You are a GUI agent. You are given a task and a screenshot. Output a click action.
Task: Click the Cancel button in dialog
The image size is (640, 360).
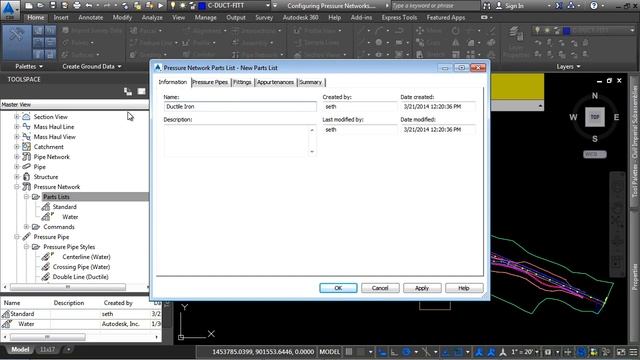tap(380, 288)
